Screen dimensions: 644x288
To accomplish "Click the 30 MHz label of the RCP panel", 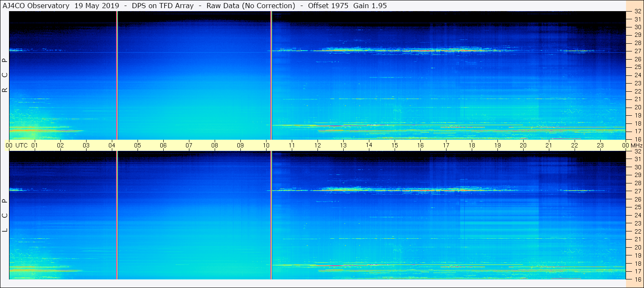I will point(638,27).
